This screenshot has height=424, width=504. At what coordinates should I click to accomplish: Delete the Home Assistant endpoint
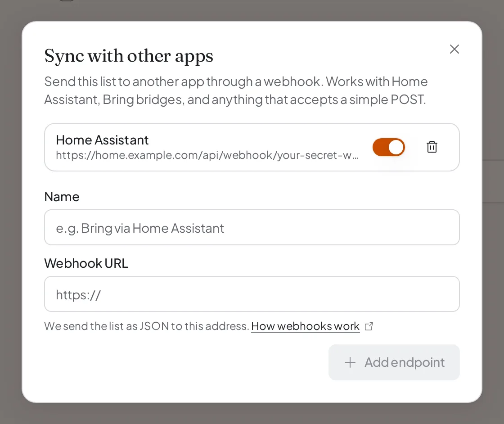point(432,147)
